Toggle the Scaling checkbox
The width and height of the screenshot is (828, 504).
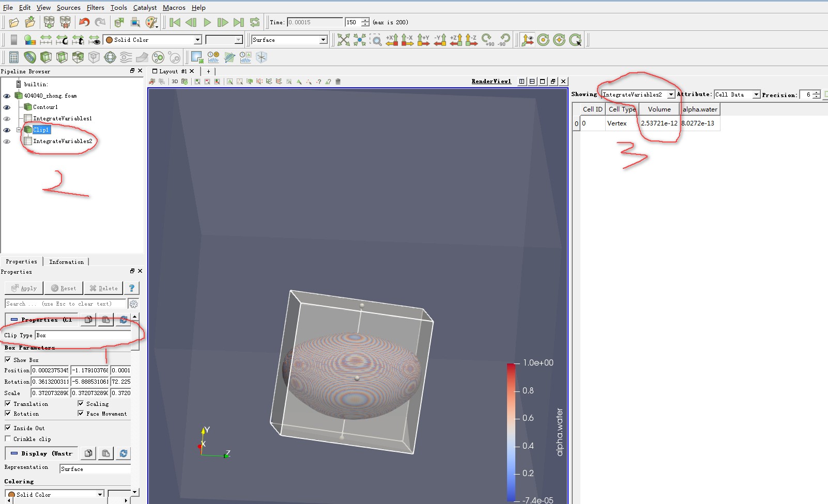(x=81, y=403)
